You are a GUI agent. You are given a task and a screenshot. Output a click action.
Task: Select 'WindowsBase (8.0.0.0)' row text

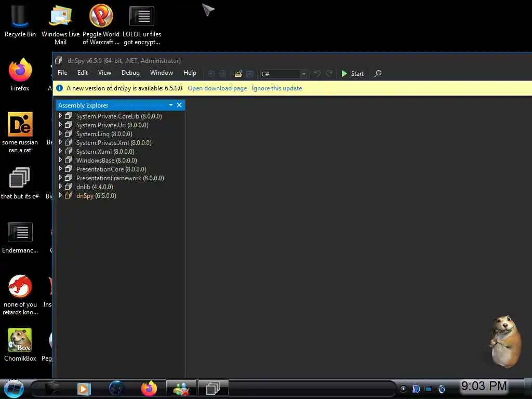(107, 160)
